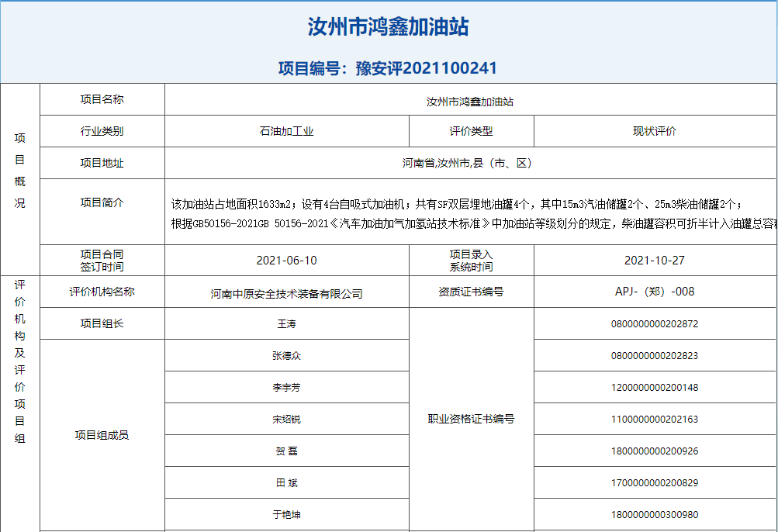This screenshot has height=532, width=778.
Task: Click the 项目合同签订时间 label
Action: click(102, 261)
